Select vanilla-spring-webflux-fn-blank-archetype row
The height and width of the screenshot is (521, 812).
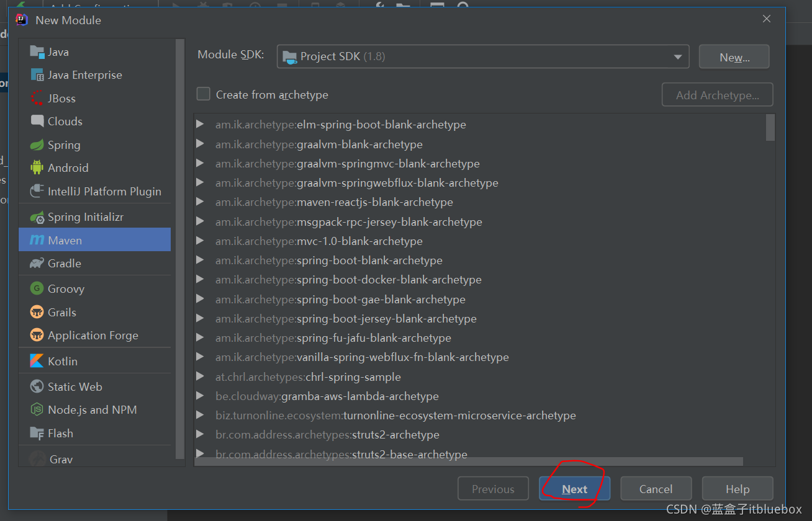(x=481, y=357)
